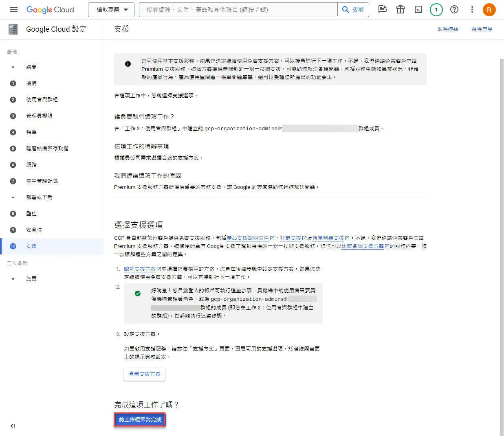504x436 pixels.
Task: Click the info icon in the gray notice
Action: coord(128,64)
